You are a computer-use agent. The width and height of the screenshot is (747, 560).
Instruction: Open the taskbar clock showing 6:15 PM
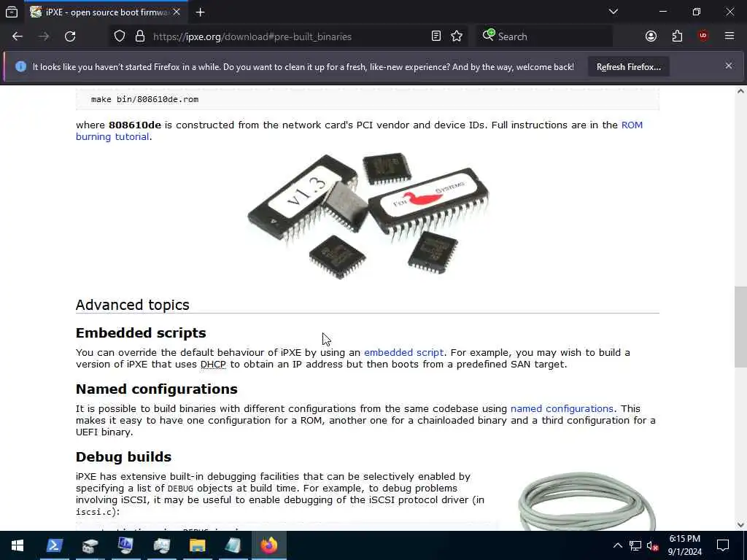click(684, 545)
